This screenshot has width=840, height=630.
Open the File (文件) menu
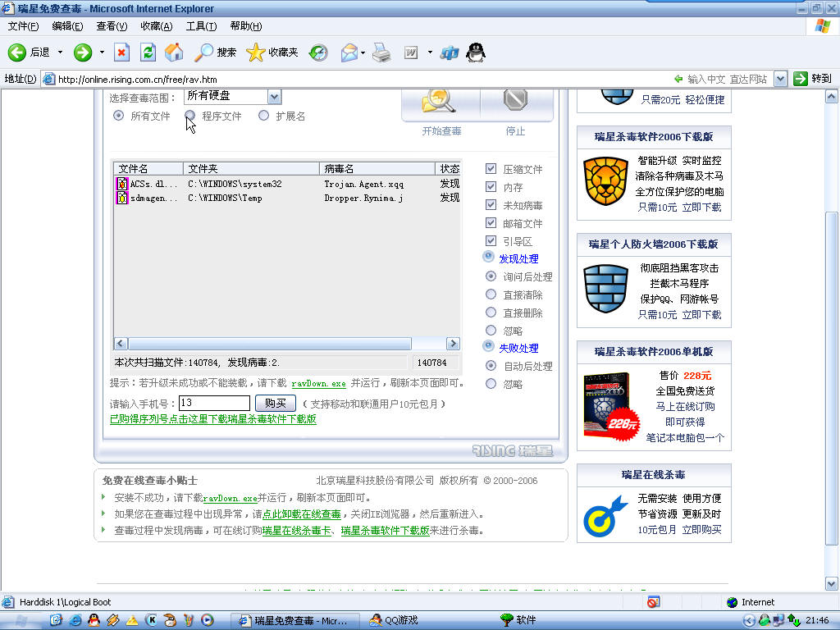23,26
